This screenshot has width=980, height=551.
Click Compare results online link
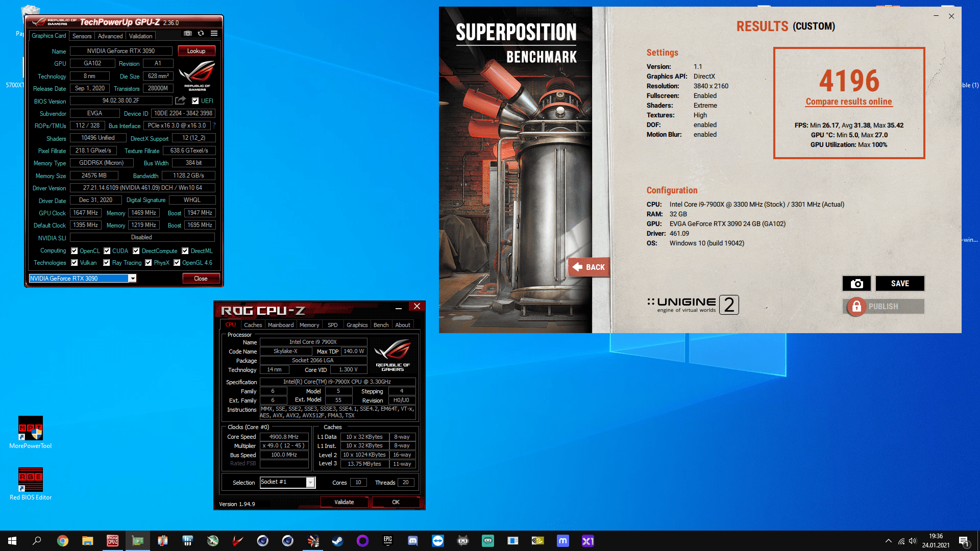coord(849,102)
